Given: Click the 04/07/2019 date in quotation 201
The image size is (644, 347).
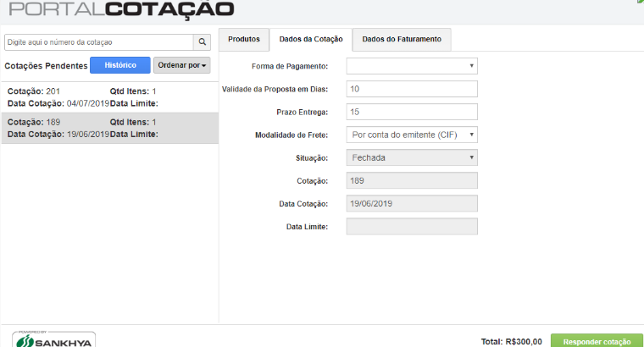Looking at the screenshot, I should (x=88, y=103).
